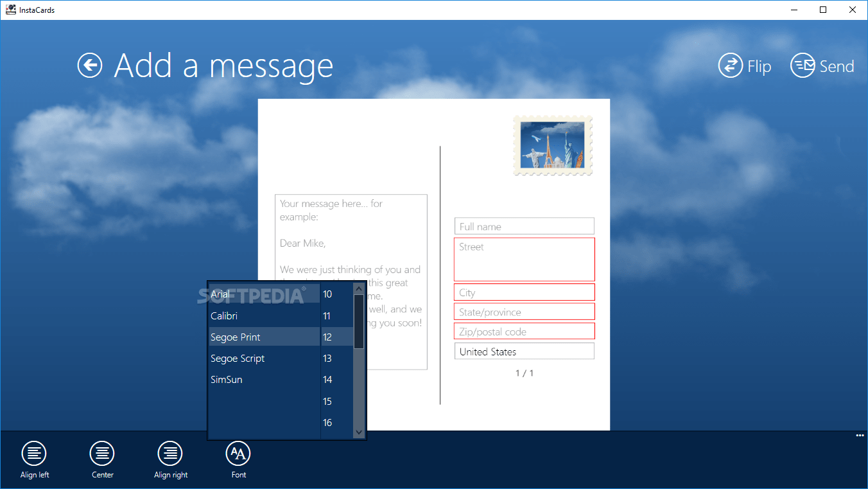Align message text left
Image resolution: width=868 pixels, height=489 pixels.
click(x=35, y=454)
